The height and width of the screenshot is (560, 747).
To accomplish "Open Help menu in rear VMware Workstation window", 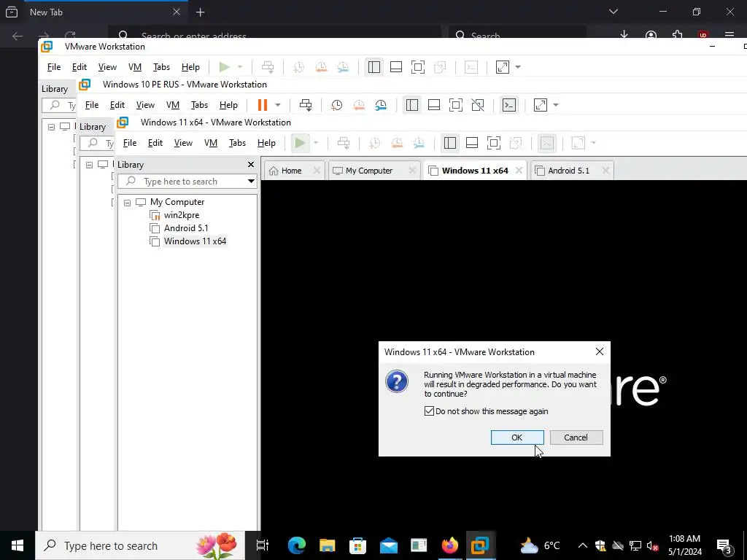I will pyautogui.click(x=190, y=67).
